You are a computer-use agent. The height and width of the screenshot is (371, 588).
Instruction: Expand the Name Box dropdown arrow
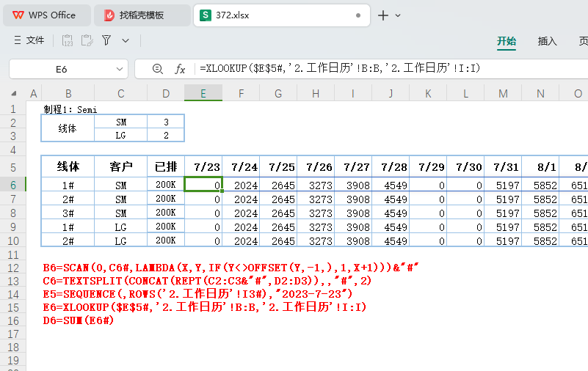pos(120,69)
